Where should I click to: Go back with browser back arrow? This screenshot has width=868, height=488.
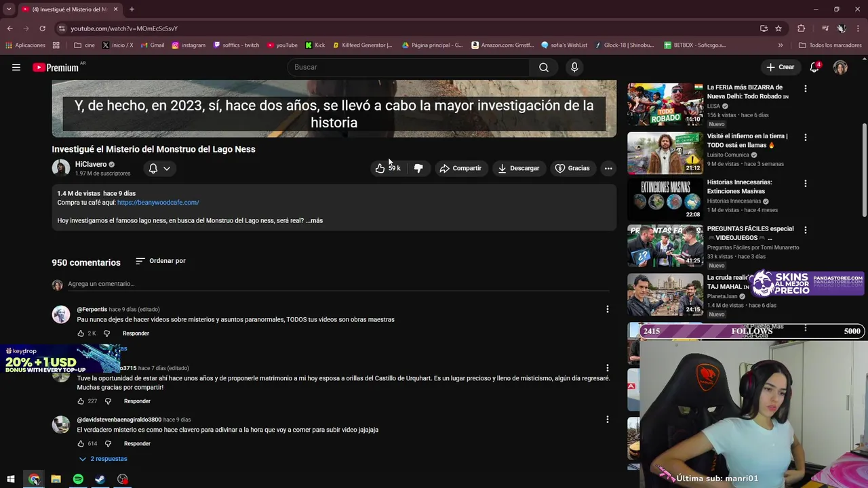pos(9,28)
